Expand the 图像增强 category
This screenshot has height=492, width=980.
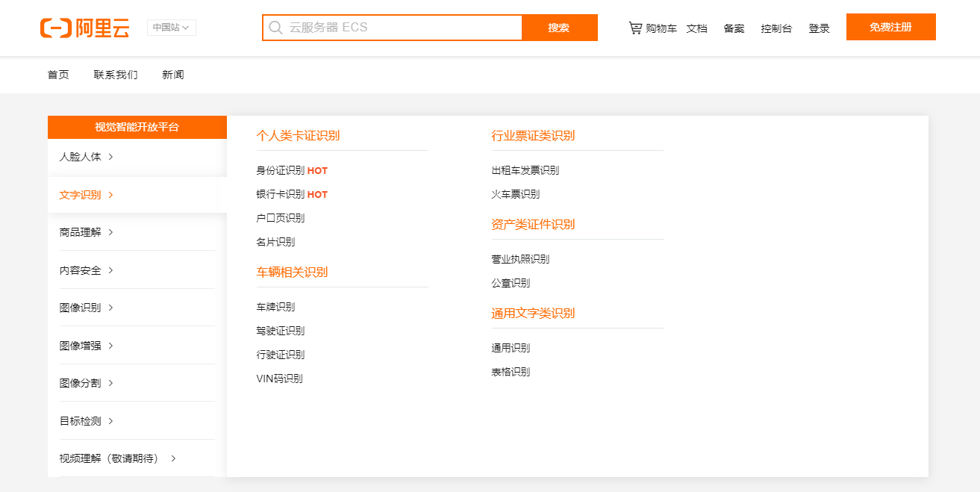(x=137, y=346)
